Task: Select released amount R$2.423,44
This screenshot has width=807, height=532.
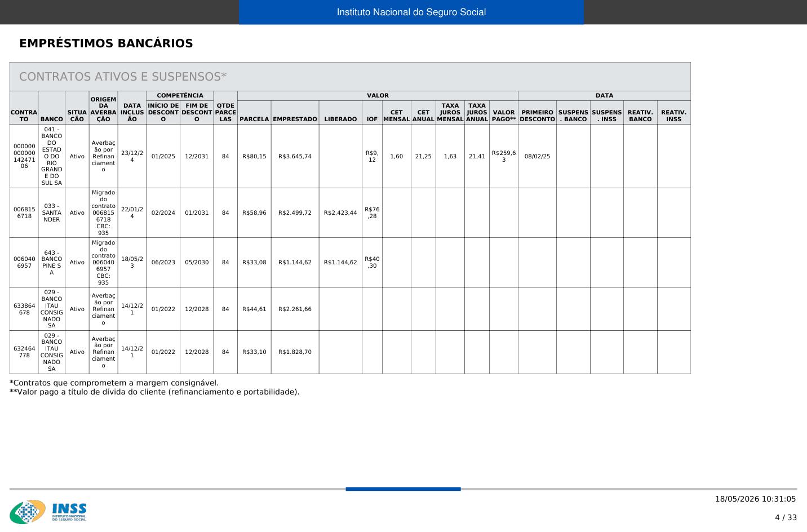Action: point(340,212)
